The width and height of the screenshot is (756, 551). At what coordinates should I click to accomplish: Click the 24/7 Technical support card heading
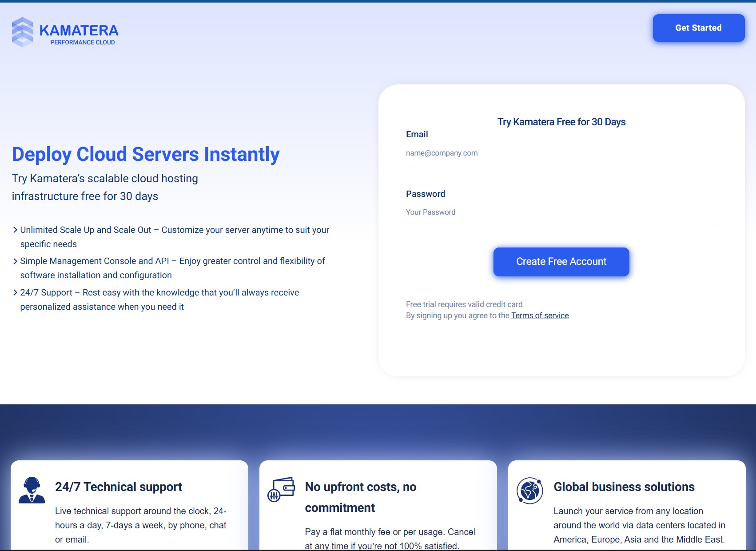tap(119, 487)
